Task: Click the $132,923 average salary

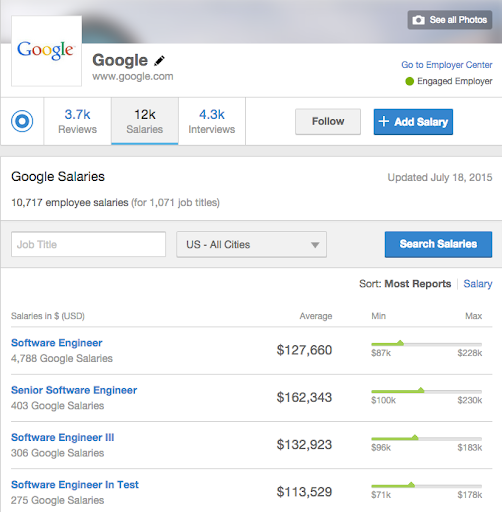Action: tap(304, 445)
